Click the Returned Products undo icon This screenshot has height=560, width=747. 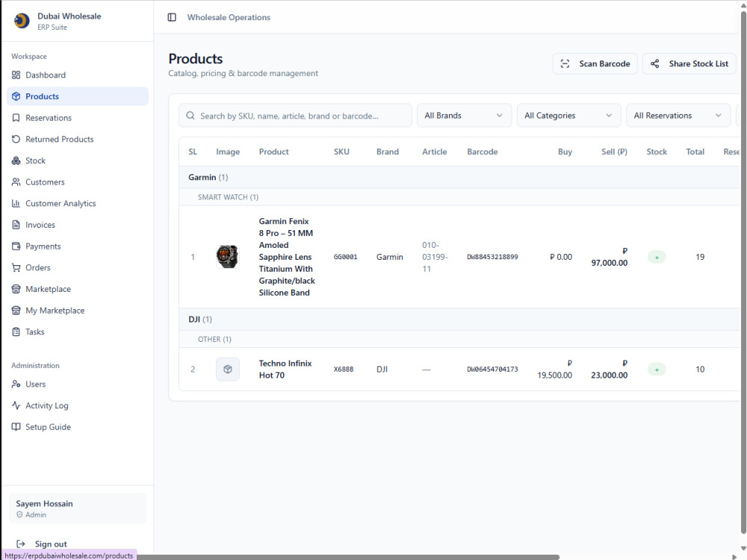[x=16, y=139]
